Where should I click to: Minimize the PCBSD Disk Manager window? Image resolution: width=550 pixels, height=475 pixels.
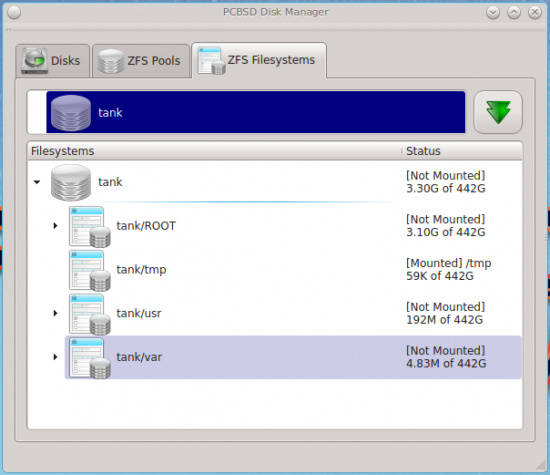coord(493,13)
